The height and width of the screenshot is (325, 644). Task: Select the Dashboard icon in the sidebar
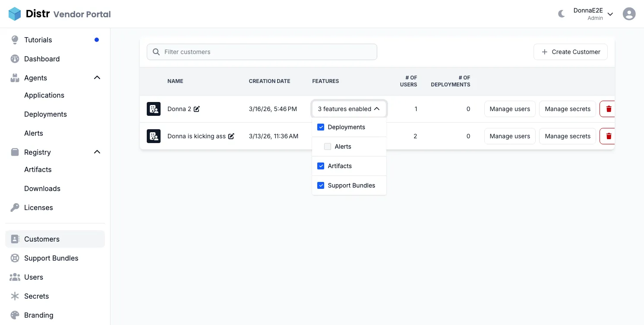15,59
